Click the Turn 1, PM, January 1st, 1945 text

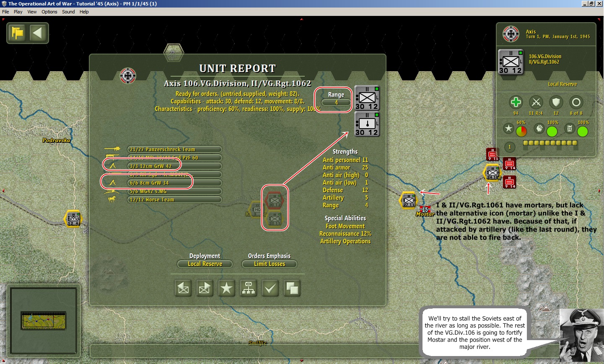point(558,37)
